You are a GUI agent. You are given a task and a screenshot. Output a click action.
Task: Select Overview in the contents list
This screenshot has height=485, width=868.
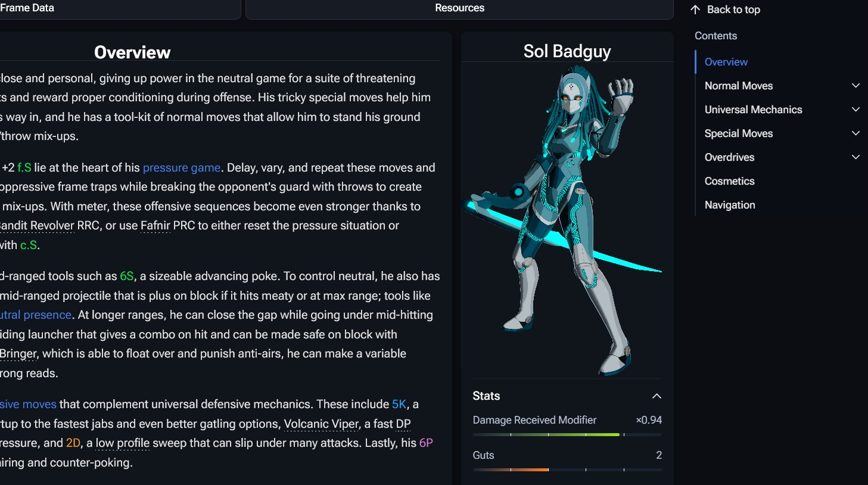click(x=726, y=62)
